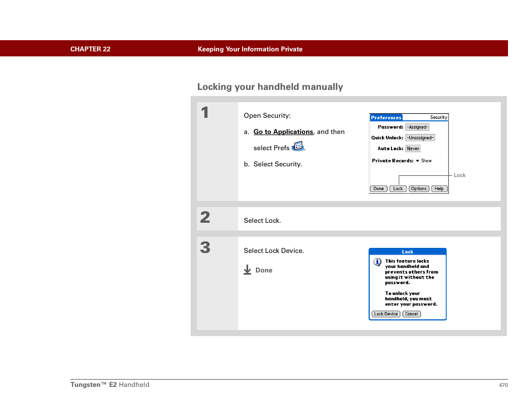Click the 'Private Records:' label
The width and height of the screenshot is (532, 412).
[x=393, y=161]
